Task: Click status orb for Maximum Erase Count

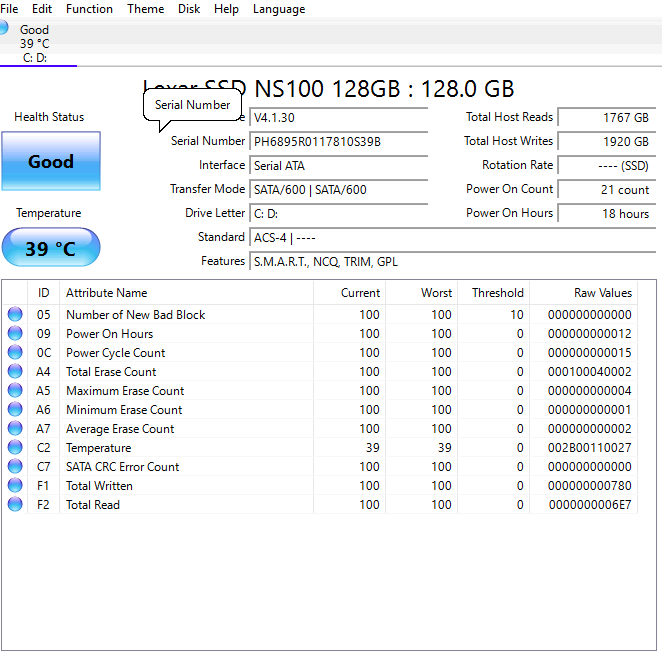Action: point(15,390)
